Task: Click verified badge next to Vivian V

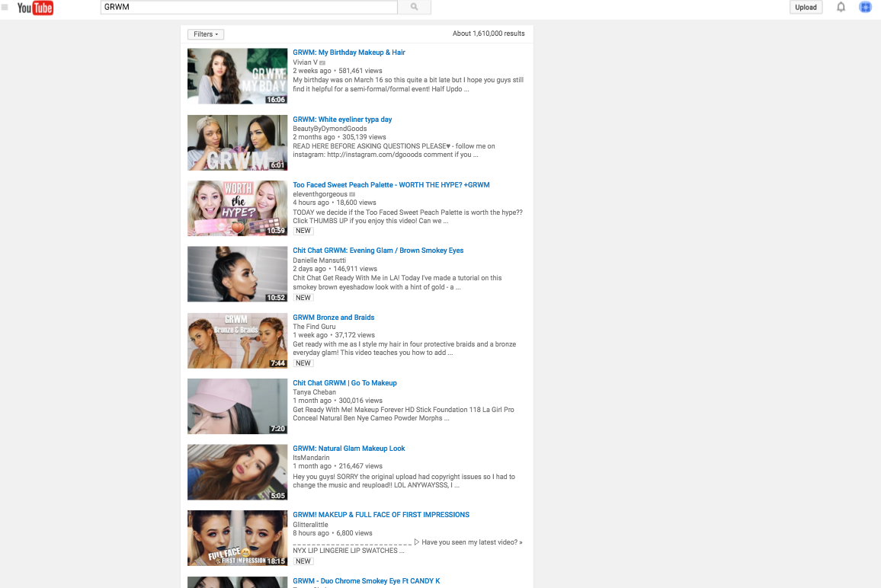Action: (322, 63)
